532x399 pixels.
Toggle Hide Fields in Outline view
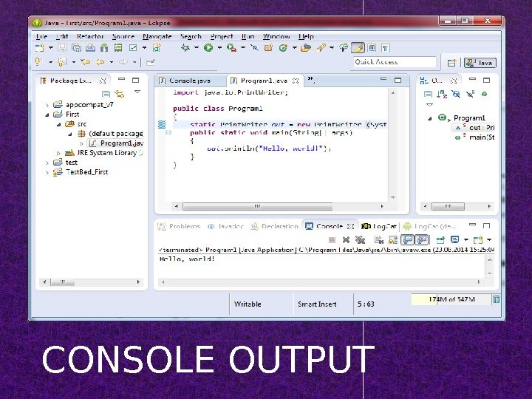[x=456, y=94]
